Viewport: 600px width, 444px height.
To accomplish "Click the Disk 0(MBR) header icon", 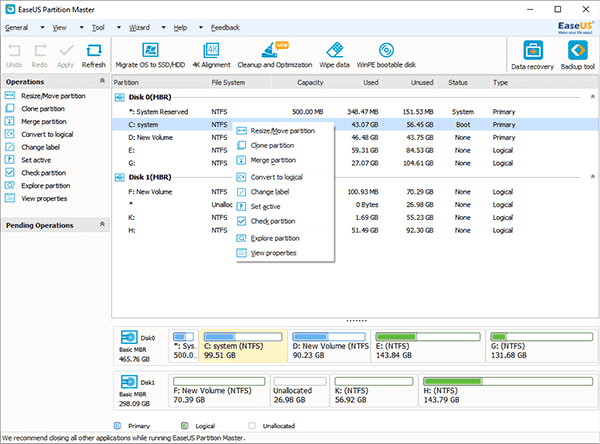I will pos(119,98).
